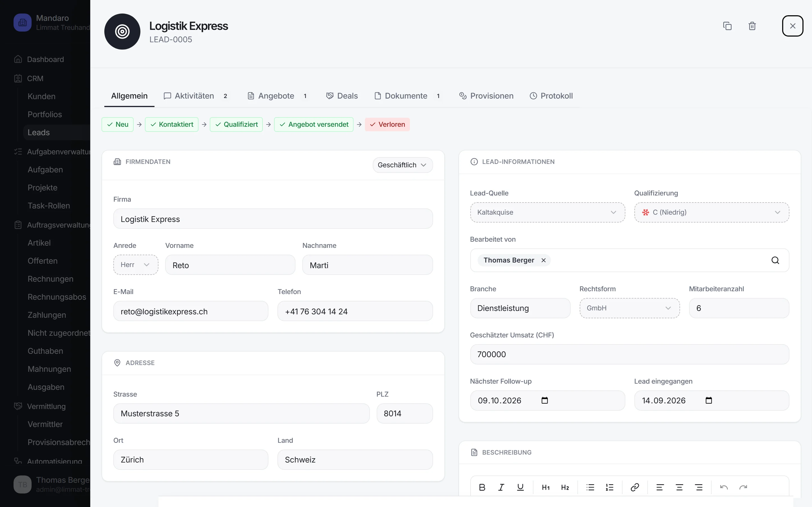Toggle italic text in description editor
Viewport: 812px width, 507px height.
coord(501,487)
